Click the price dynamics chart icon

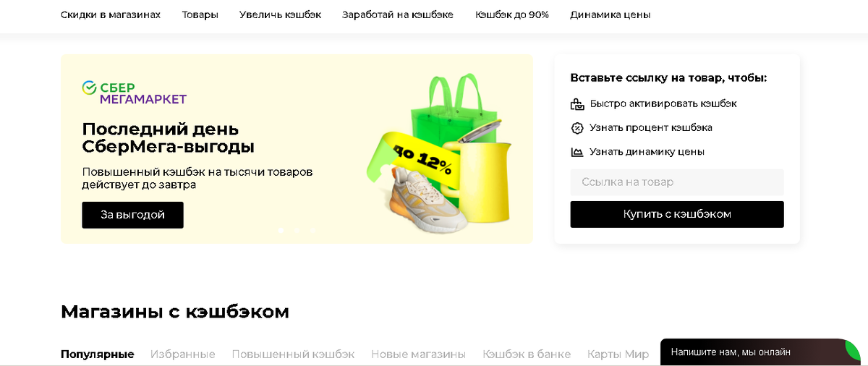pyautogui.click(x=577, y=152)
